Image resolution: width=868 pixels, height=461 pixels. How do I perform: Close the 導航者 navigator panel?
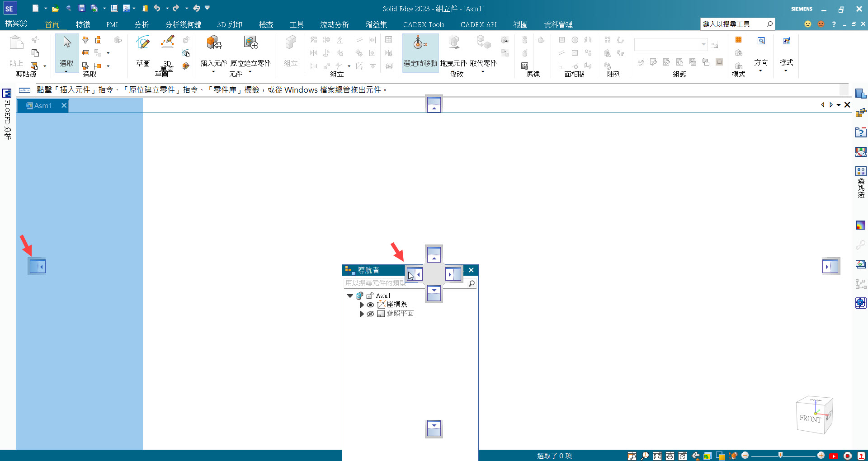click(471, 270)
